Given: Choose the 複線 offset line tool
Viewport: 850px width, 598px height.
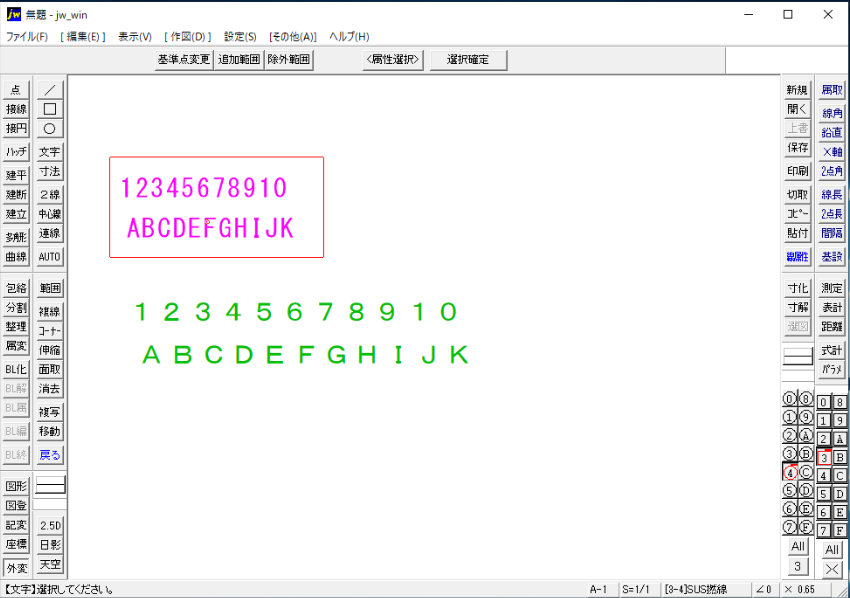Looking at the screenshot, I should coord(49,311).
